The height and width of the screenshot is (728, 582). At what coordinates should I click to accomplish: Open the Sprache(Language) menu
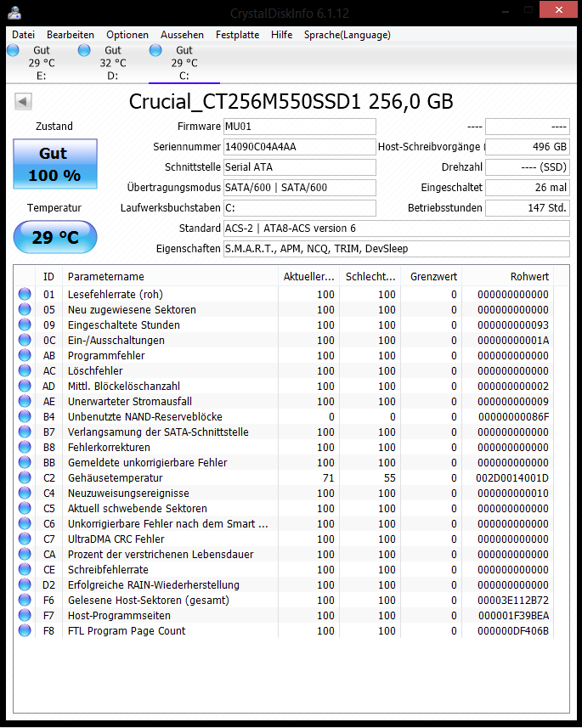(x=347, y=35)
